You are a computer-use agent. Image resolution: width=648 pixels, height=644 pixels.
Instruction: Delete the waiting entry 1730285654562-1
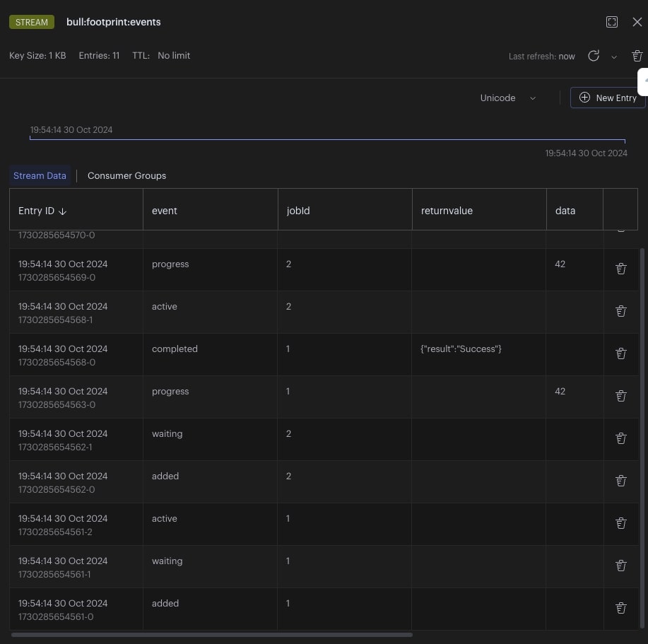tap(621, 438)
